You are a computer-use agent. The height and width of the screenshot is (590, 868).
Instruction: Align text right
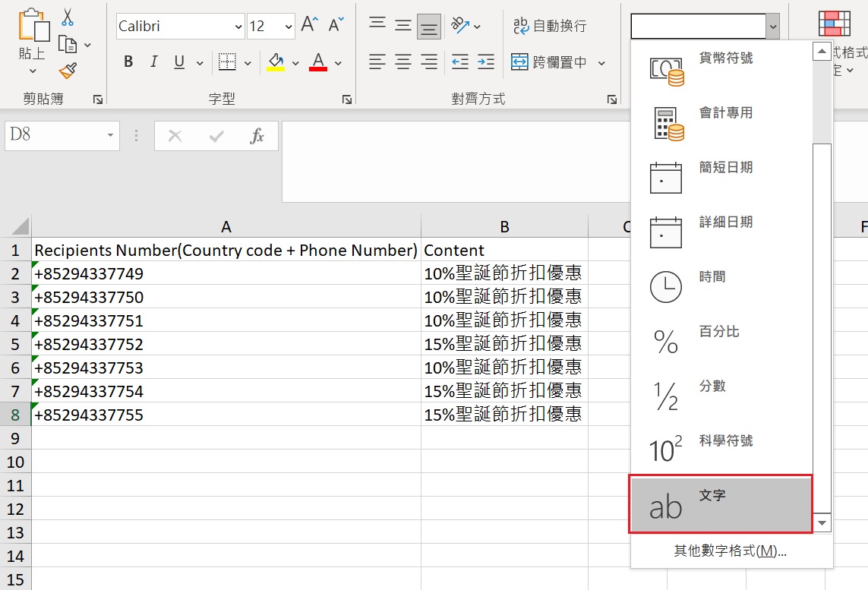(429, 62)
